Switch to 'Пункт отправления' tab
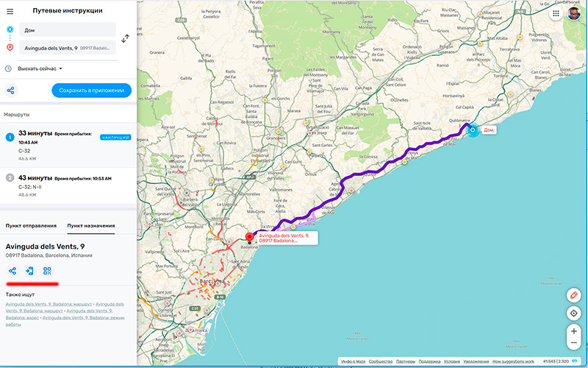This screenshot has width=588, height=368. coord(31,225)
